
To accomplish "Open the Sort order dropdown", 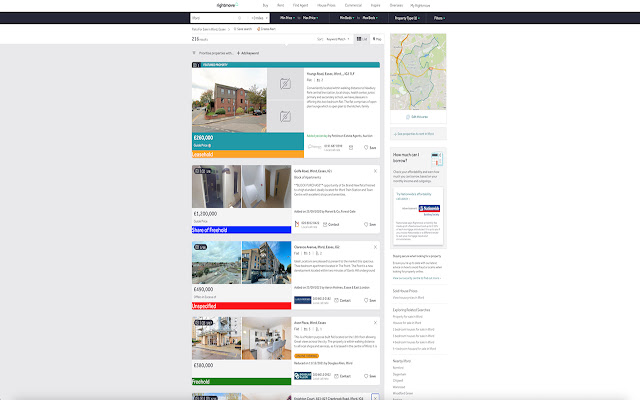I will click(x=338, y=39).
